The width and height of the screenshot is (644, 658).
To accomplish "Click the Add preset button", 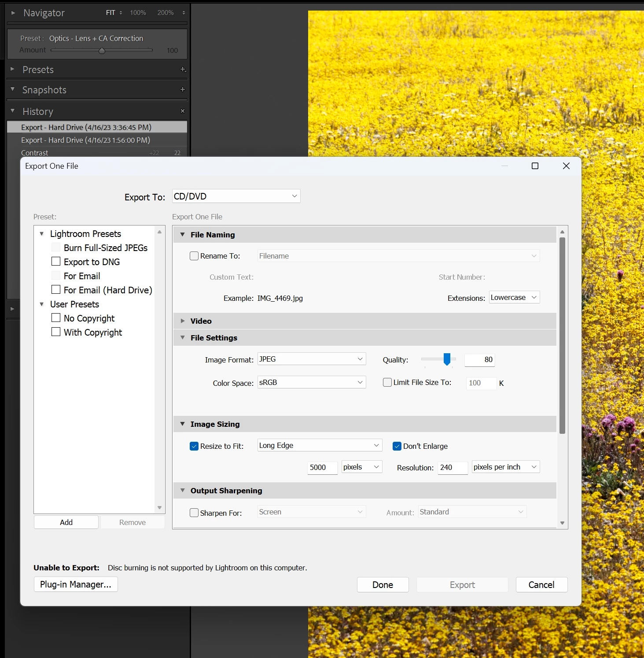I will click(x=66, y=522).
